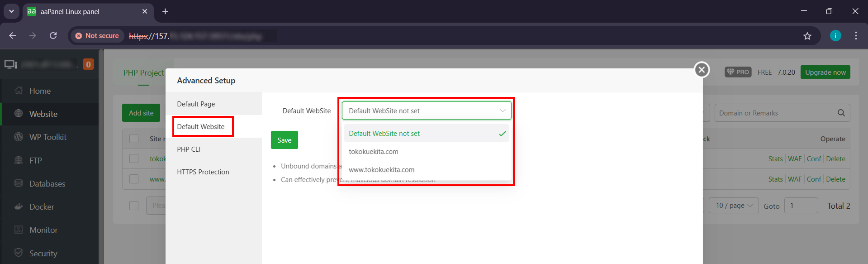This screenshot has height=264, width=868.
Task: Click the Home icon in sidebar
Action: point(19,91)
